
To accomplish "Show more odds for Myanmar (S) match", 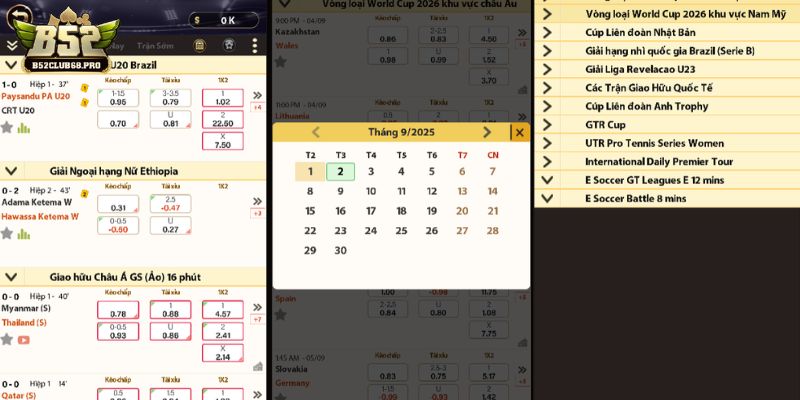I will point(257,307).
